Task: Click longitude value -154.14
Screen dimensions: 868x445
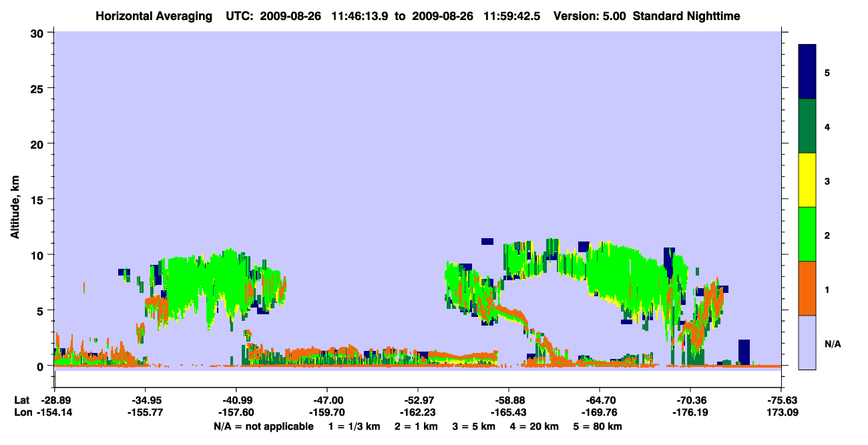Action: pos(54,412)
